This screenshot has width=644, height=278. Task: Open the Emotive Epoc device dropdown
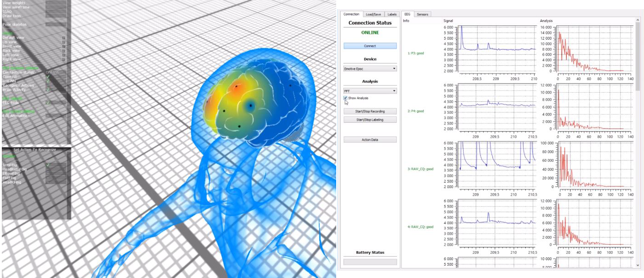[x=370, y=68]
